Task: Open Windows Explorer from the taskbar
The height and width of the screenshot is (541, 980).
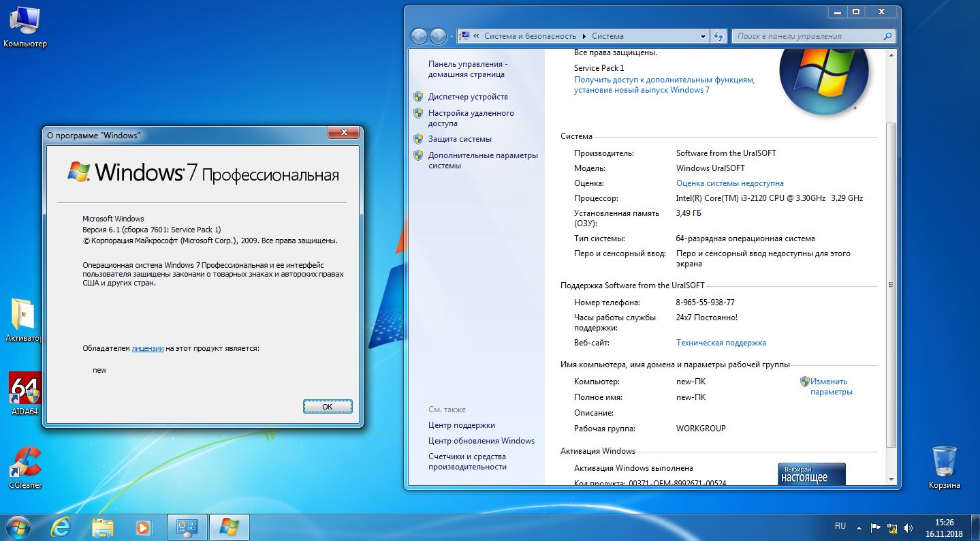Action: pyautogui.click(x=103, y=527)
